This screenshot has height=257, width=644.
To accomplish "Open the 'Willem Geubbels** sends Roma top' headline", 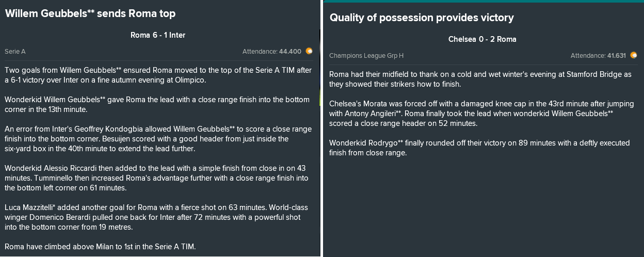I will 90,14.
